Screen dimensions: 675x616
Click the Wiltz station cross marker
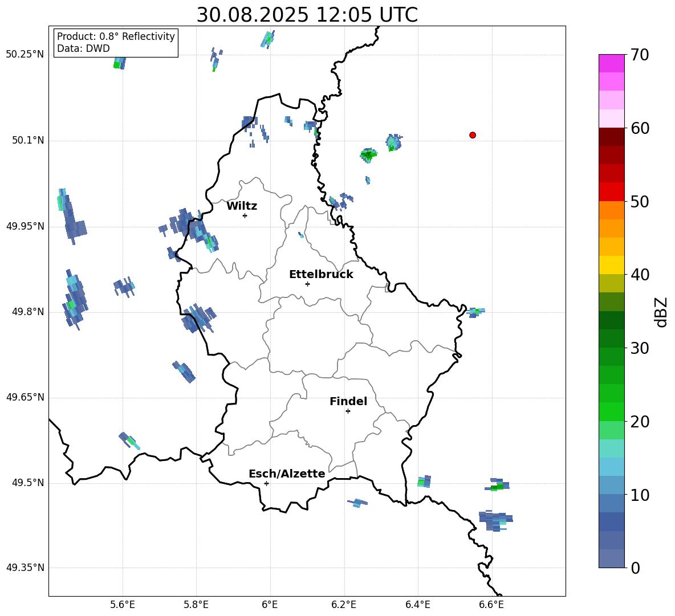coord(245,215)
